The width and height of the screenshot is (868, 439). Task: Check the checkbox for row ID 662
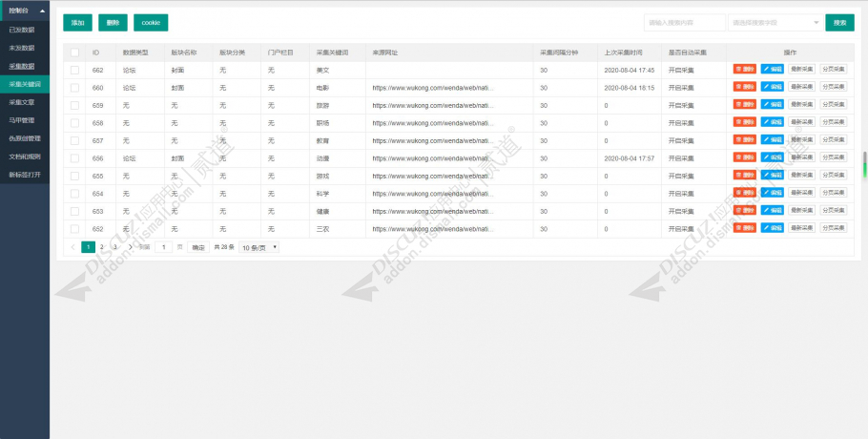click(x=74, y=71)
